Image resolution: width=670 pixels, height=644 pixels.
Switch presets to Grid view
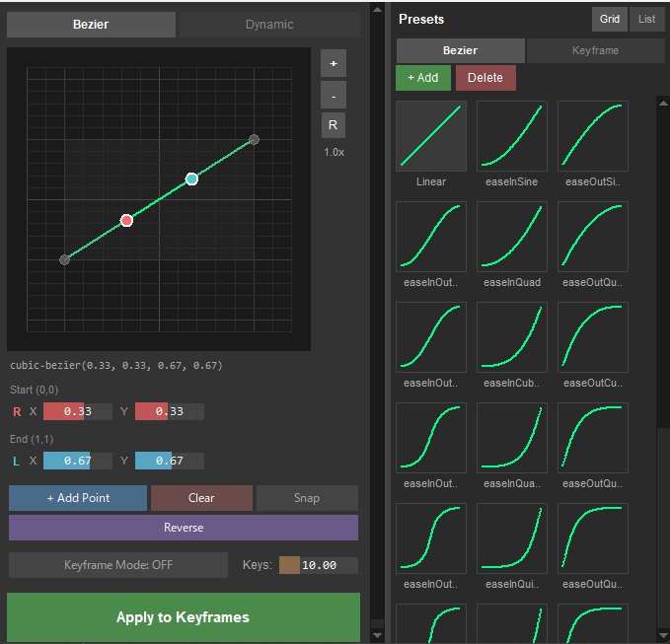(x=610, y=19)
